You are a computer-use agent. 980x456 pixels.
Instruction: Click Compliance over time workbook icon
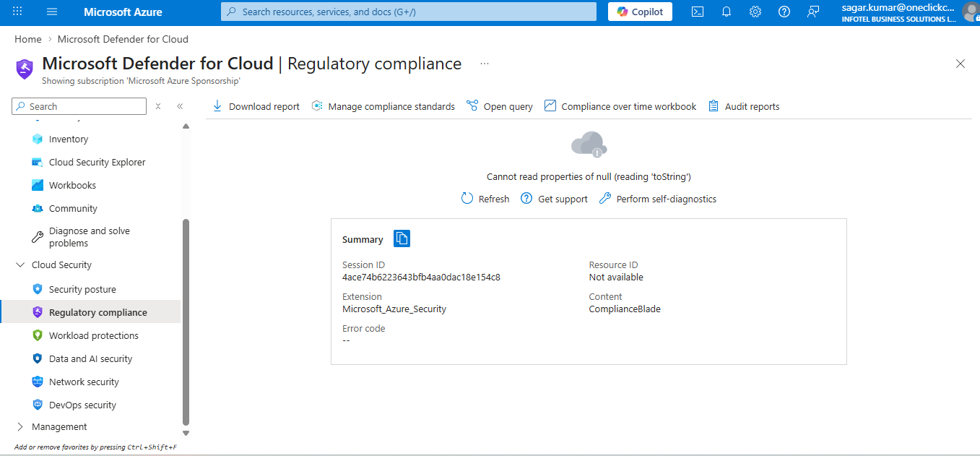pos(550,106)
